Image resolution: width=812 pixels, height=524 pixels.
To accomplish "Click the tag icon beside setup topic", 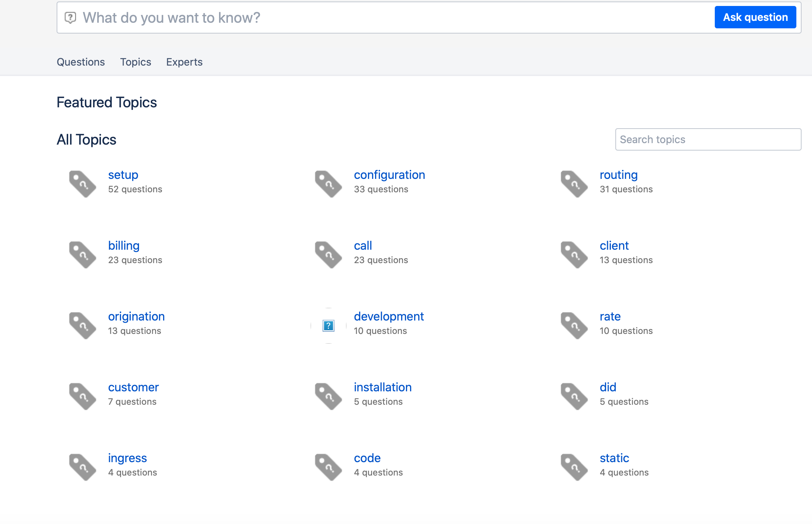I will (x=83, y=184).
